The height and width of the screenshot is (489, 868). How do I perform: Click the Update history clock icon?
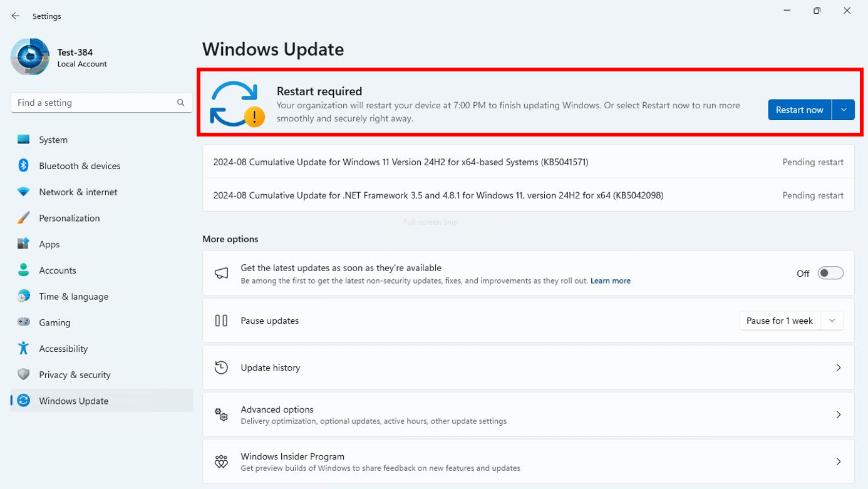coord(221,368)
